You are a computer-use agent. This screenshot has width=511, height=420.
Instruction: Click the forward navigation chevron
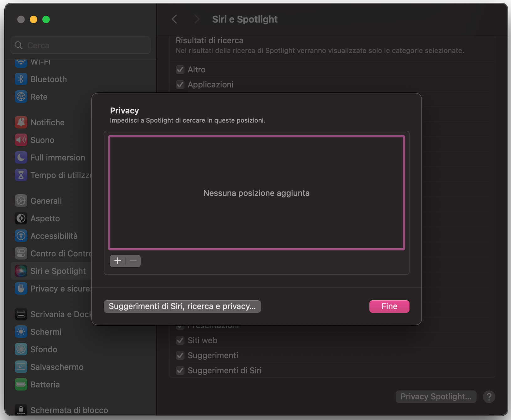click(x=197, y=19)
